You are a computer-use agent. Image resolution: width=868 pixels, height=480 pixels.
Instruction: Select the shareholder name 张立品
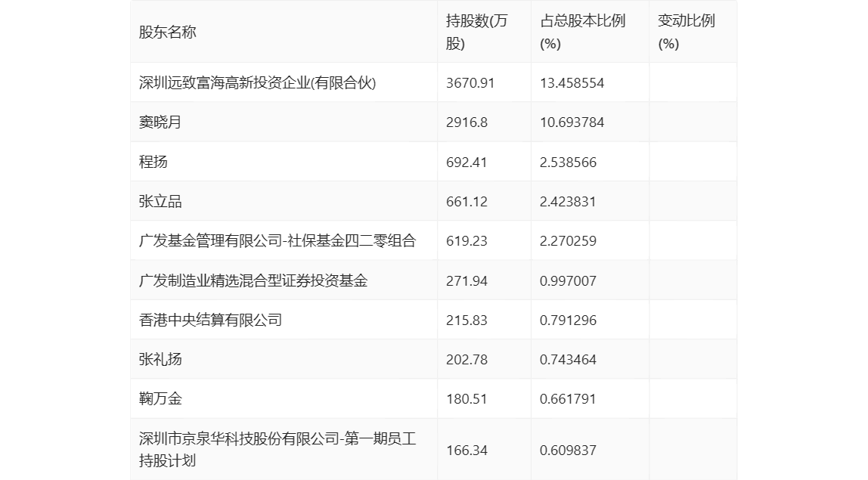[x=160, y=202]
